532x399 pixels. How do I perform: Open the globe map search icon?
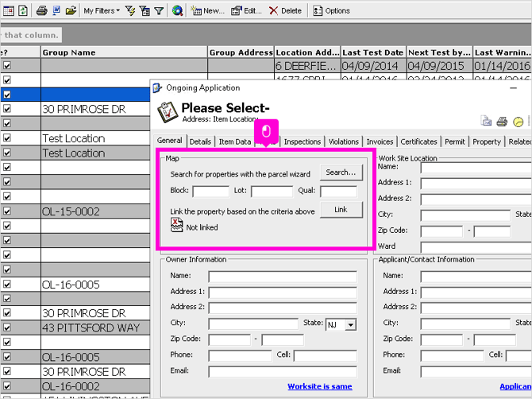coord(177,11)
